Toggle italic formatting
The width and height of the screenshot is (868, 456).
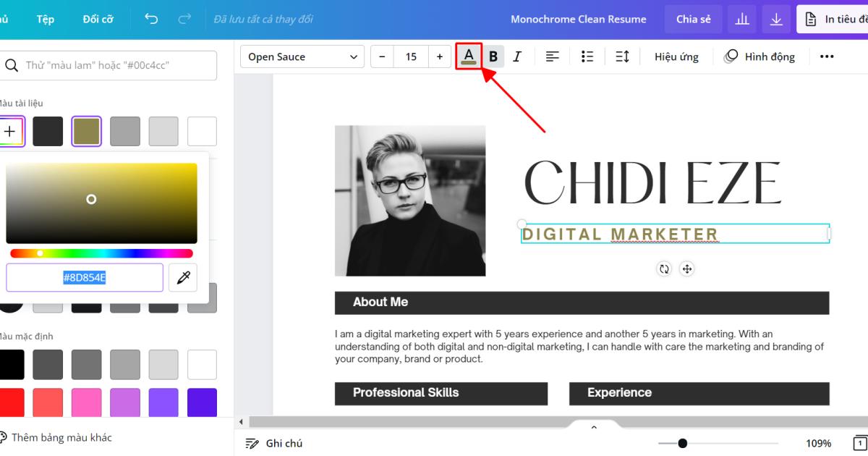(x=516, y=56)
